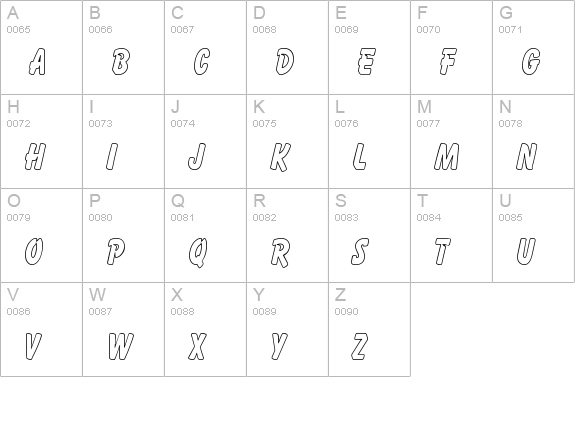The image size is (575, 421).
Task: Select the outlined letter A glyph
Action: tap(37, 62)
